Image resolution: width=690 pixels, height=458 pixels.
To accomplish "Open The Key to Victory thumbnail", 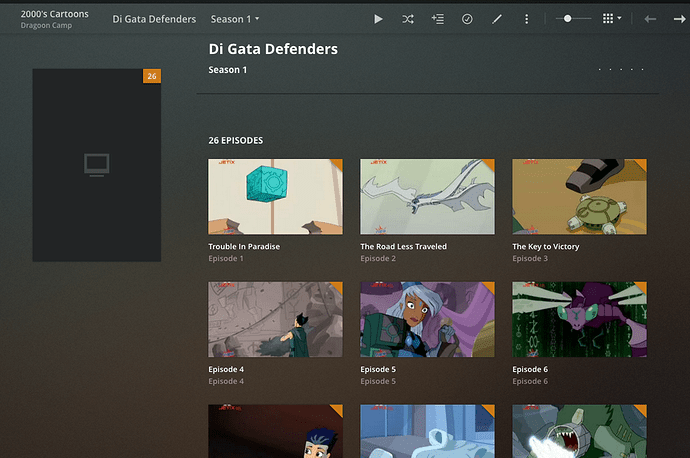I will click(580, 196).
